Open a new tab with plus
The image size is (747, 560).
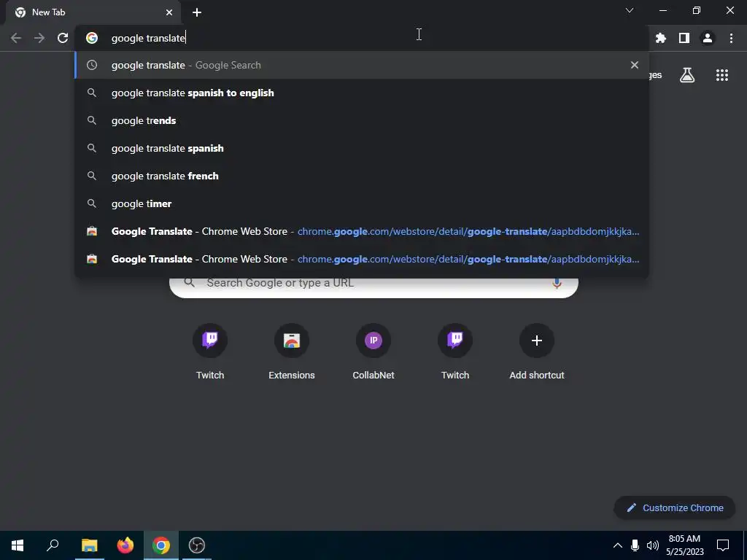pyautogui.click(x=197, y=12)
